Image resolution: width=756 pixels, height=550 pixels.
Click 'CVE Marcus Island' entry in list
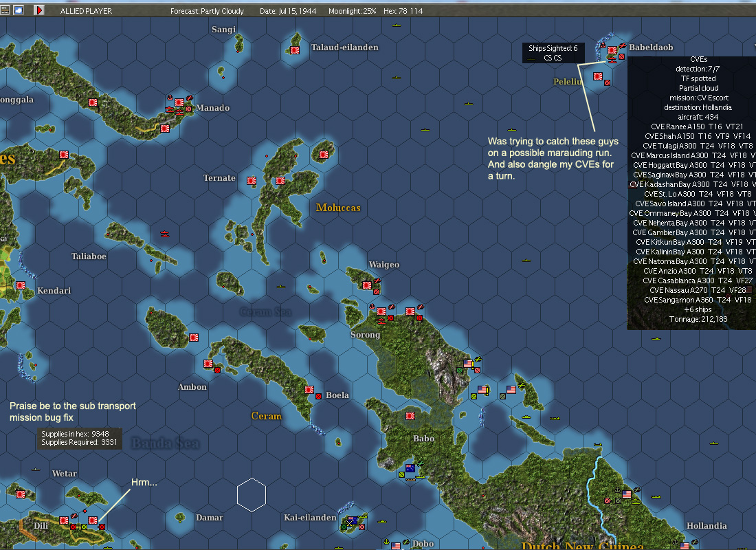tap(693, 155)
